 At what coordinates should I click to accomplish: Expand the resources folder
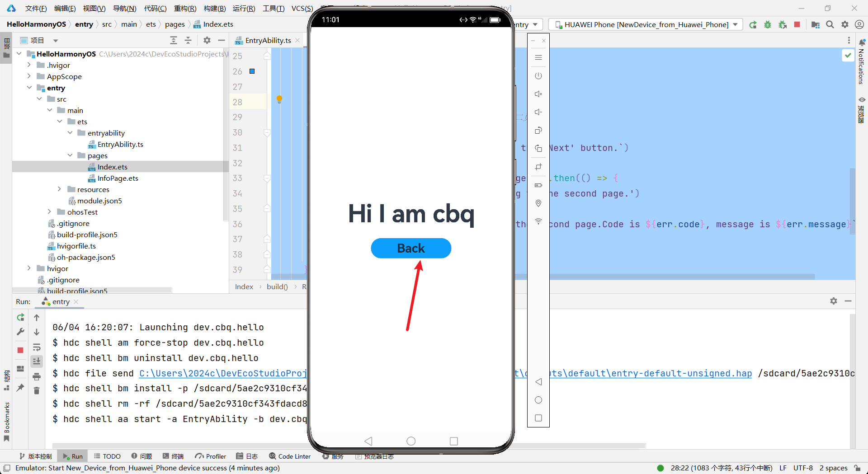(60, 189)
